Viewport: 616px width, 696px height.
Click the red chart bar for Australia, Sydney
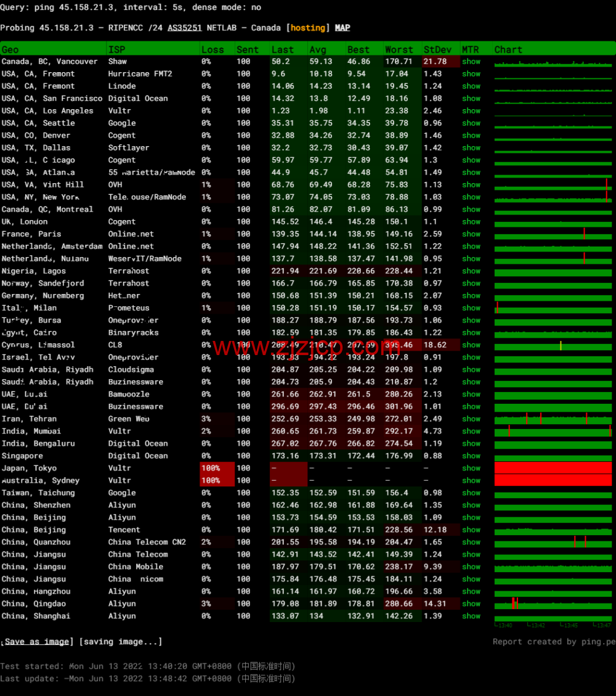(553, 480)
